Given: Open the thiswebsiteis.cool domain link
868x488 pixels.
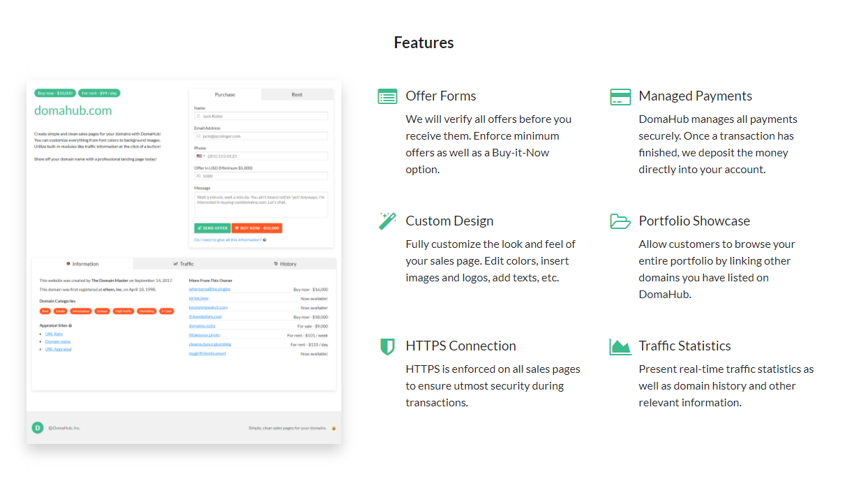Looking at the screenshot, I should (x=204, y=316).
